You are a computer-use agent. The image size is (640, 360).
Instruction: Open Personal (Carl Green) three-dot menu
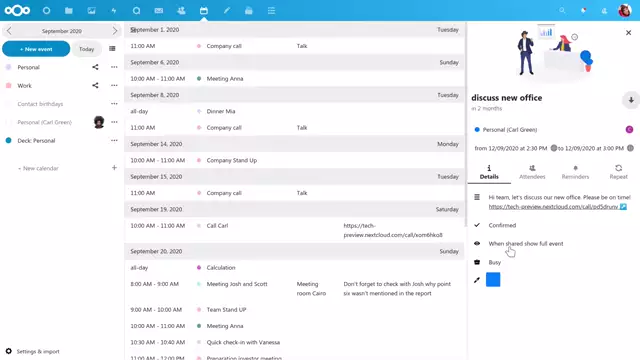(114, 122)
